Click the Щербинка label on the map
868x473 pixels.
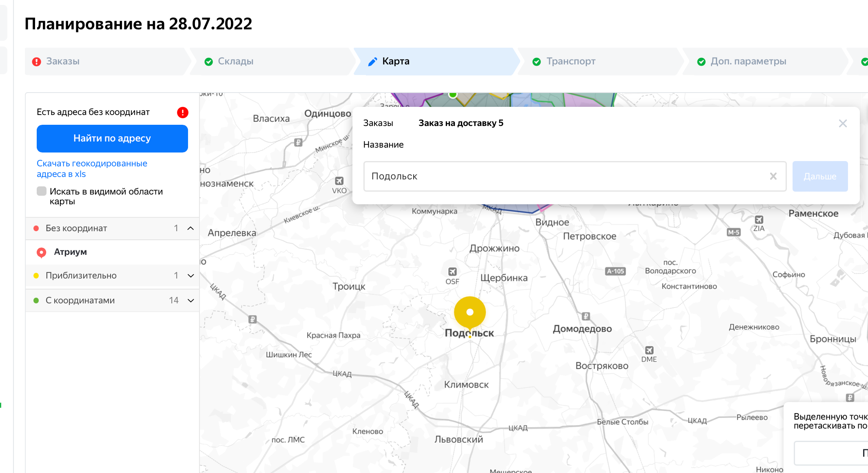pos(504,278)
